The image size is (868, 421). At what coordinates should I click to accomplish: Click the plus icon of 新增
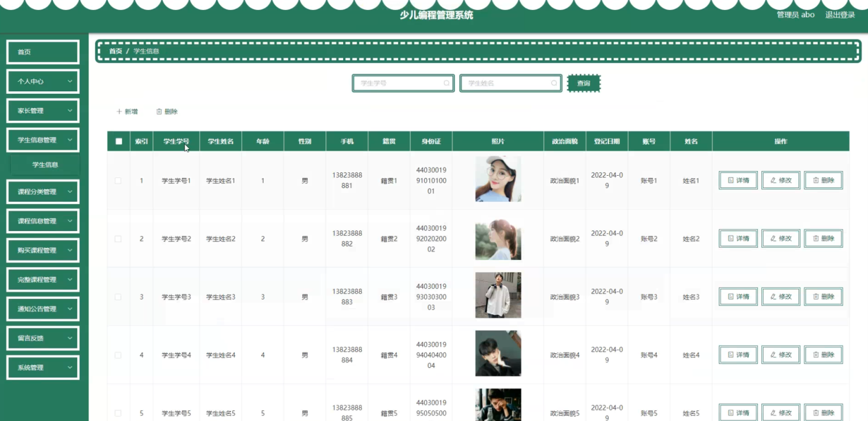point(119,111)
